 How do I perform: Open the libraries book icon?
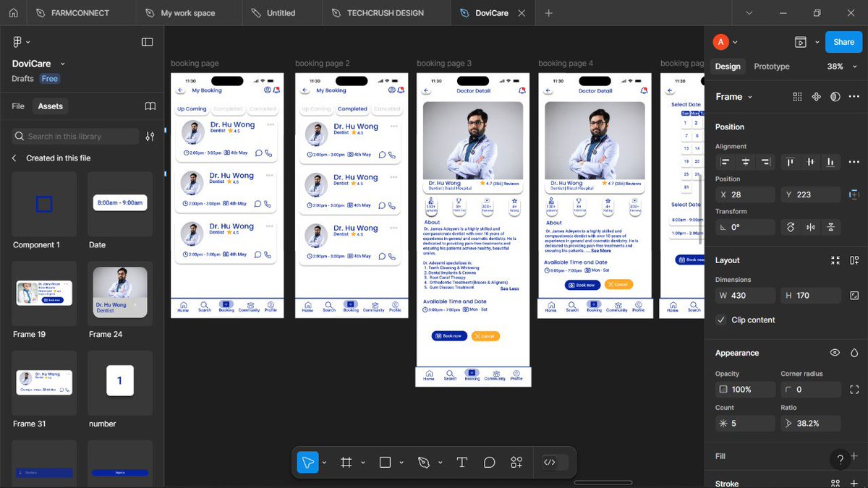click(x=150, y=106)
